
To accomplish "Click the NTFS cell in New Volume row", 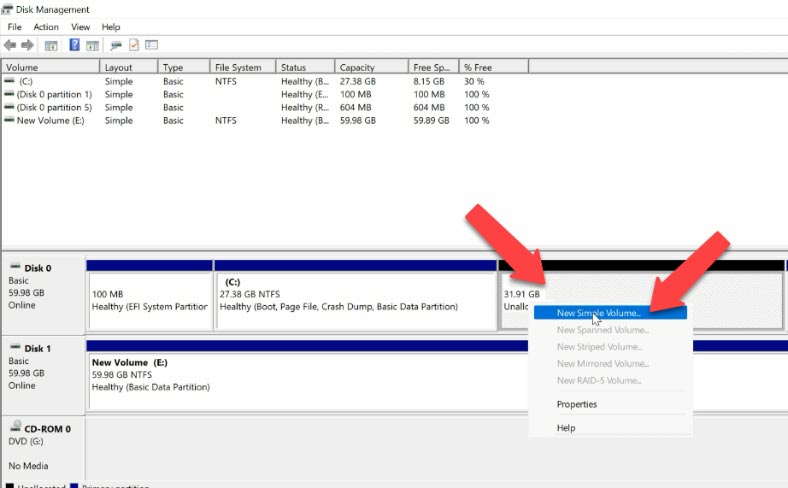I will (226, 121).
